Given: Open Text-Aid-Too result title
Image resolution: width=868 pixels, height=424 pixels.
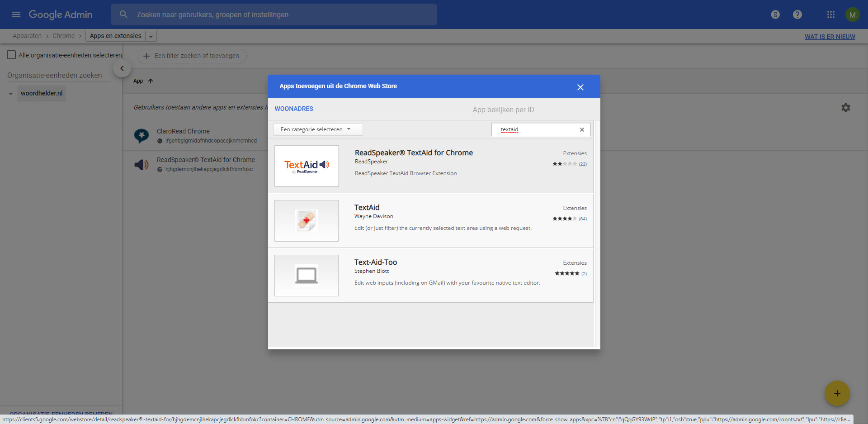Looking at the screenshot, I should 376,262.
